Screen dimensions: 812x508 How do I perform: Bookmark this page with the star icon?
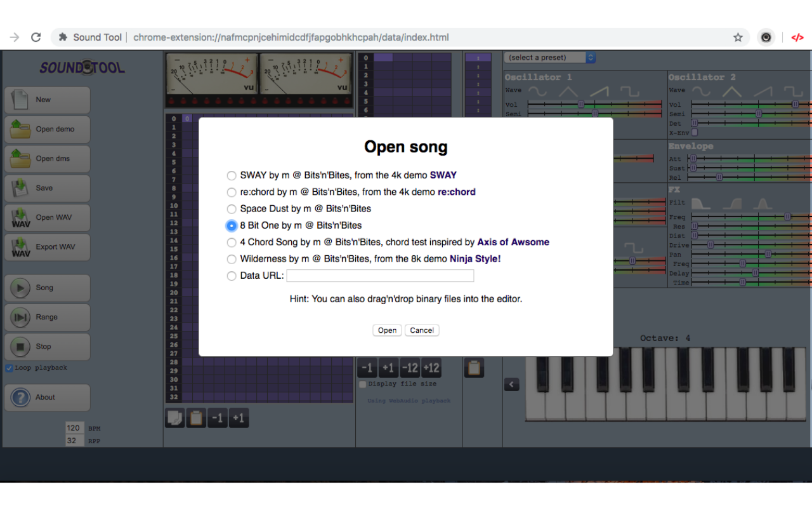(x=738, y=37)
